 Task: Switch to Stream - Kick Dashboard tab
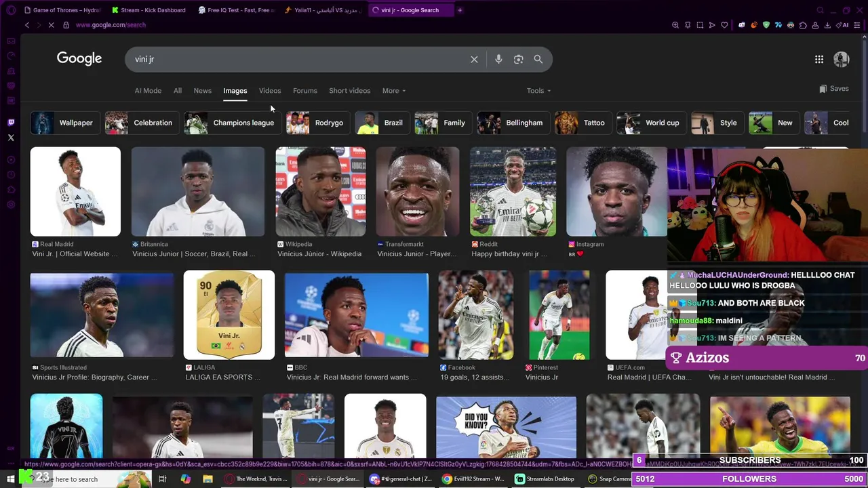click(149, 10)
